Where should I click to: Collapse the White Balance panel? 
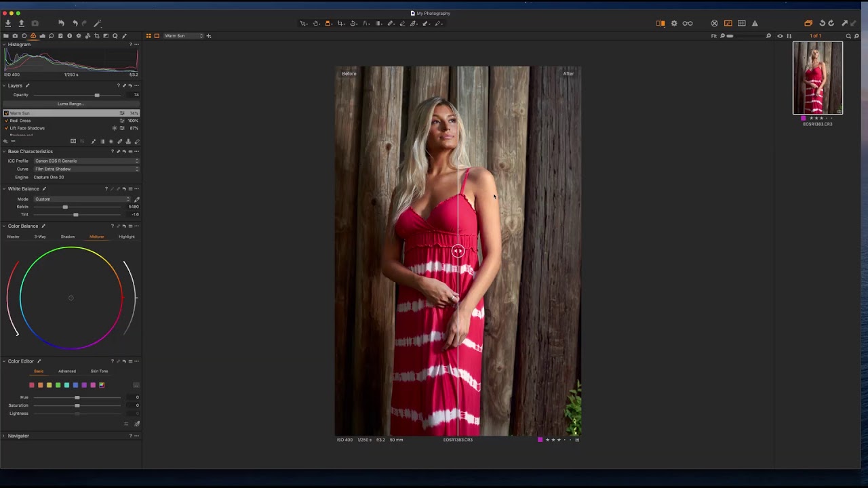point(4,188)
